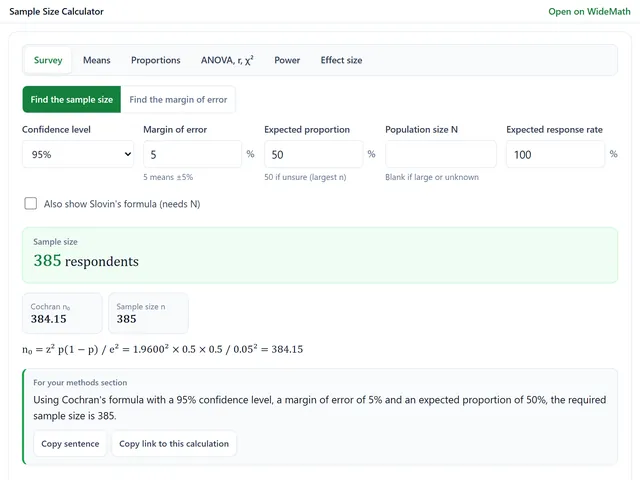Image resolution: width=640 pixels, height=480 pixels.
Task: Click the Cochran n₀ 384.15 card
Action: pos(62,313)
